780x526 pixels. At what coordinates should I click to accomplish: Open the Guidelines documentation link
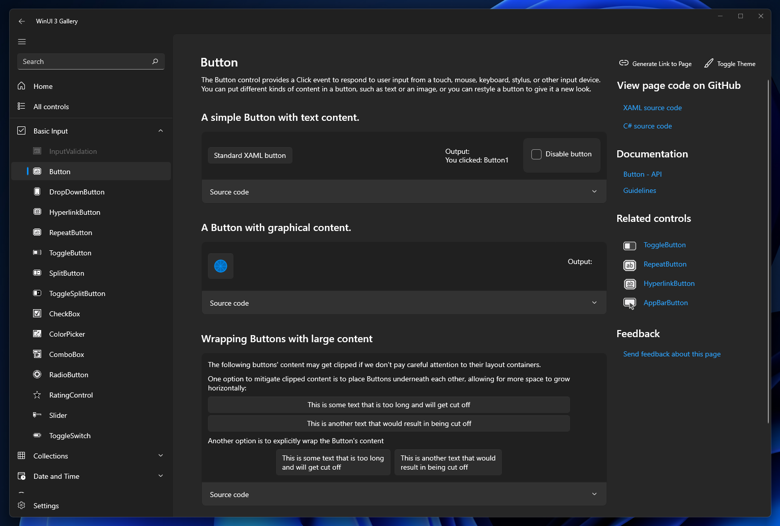point(639,191)
